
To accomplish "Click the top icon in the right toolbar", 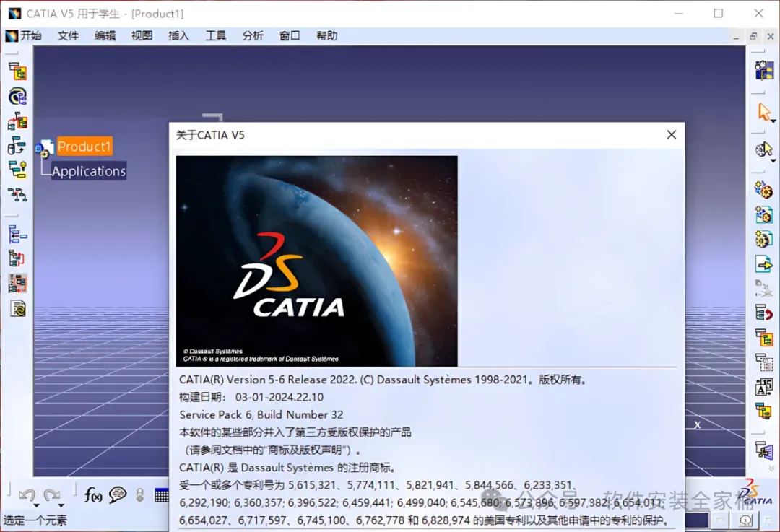I will [763, 71].
